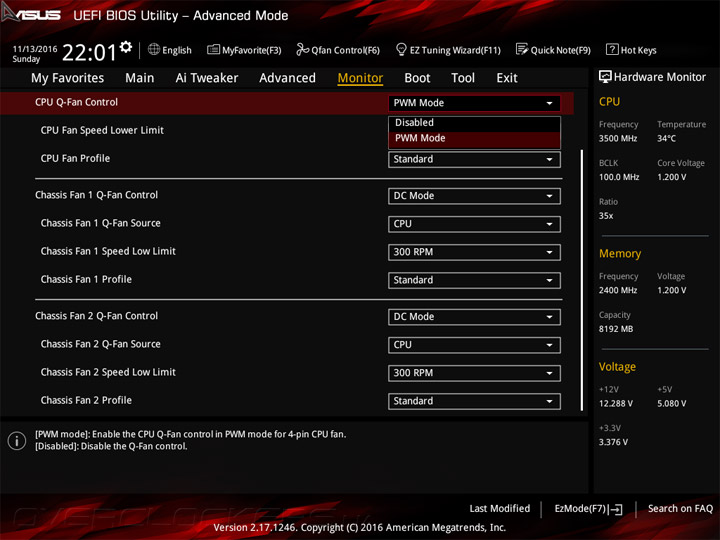This screenshot has height=540, width=720.
Task: Click the 12.288 V voltage reading
Action: click(616, 403)
